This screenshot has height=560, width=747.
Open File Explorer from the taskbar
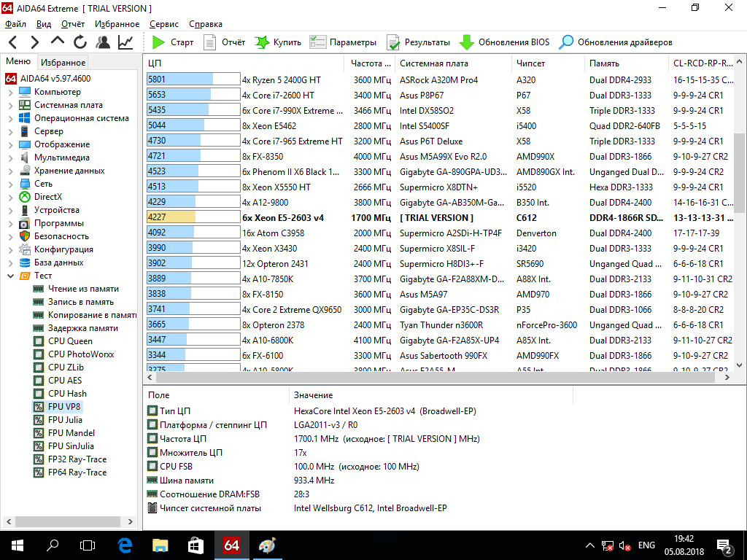(160, 545)
